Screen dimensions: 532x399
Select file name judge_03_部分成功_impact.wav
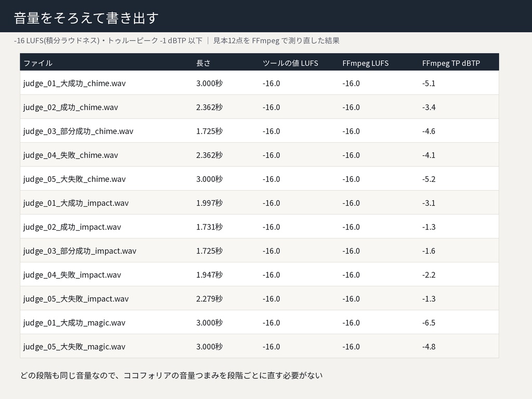tap(79, 251)
